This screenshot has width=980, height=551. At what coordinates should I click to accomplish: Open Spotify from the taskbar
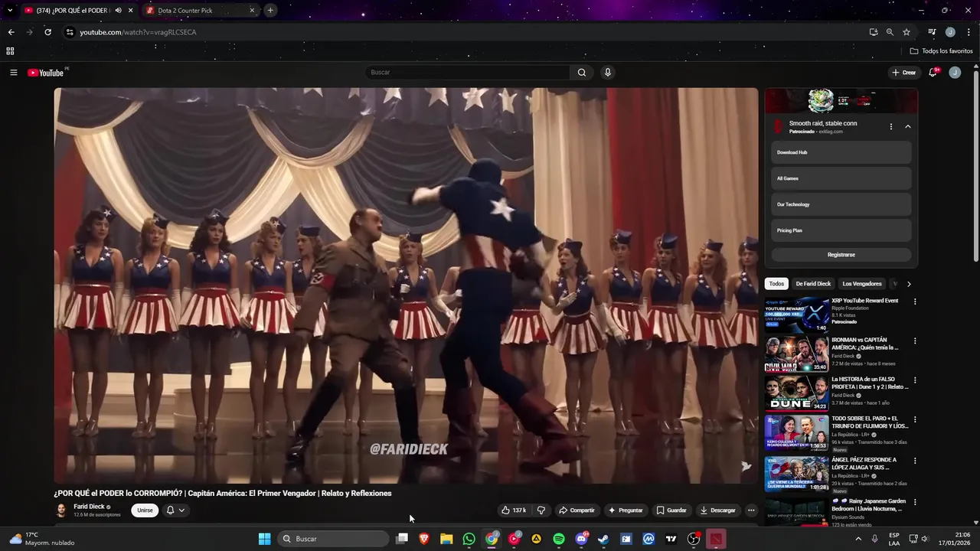[x=559, y=539]
